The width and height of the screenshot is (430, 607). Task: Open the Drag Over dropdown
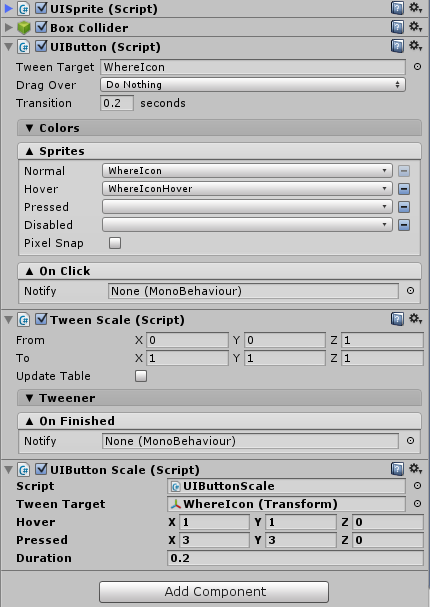click(x=253, y=84)
